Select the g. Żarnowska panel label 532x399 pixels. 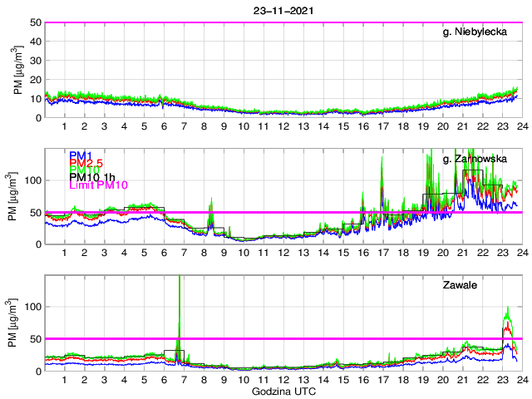coord(480,158)
